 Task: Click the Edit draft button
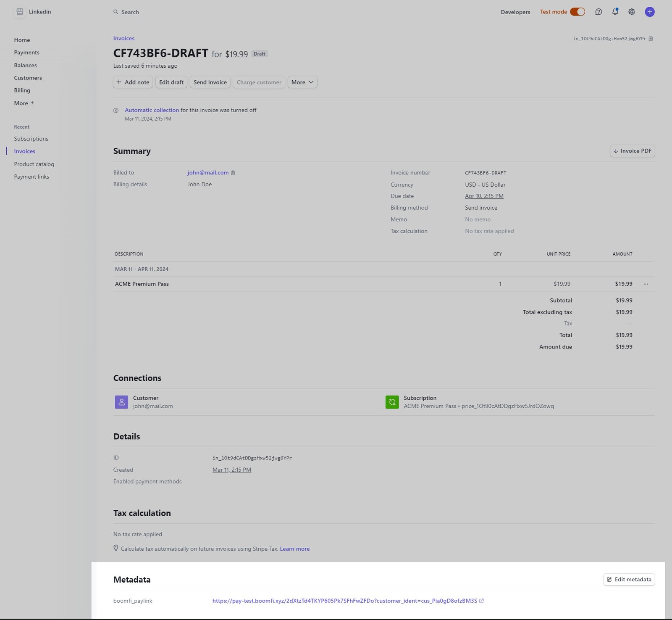[x=171, y=82]
